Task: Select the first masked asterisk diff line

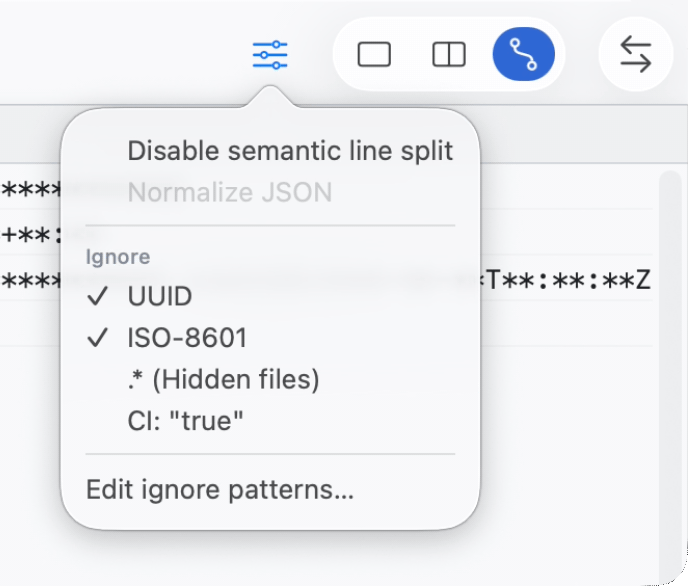Action: coord(30,188)
